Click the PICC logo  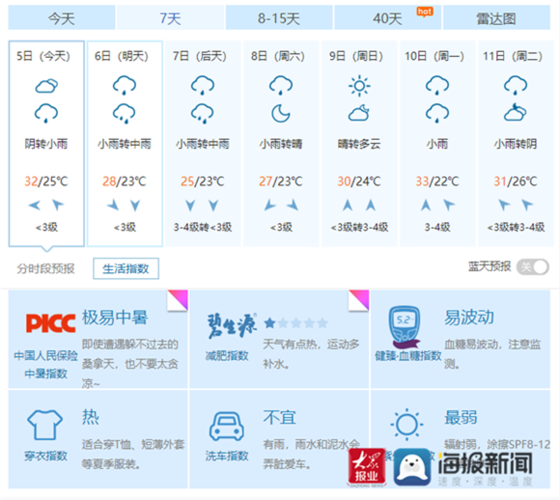(x=51, y=323)
